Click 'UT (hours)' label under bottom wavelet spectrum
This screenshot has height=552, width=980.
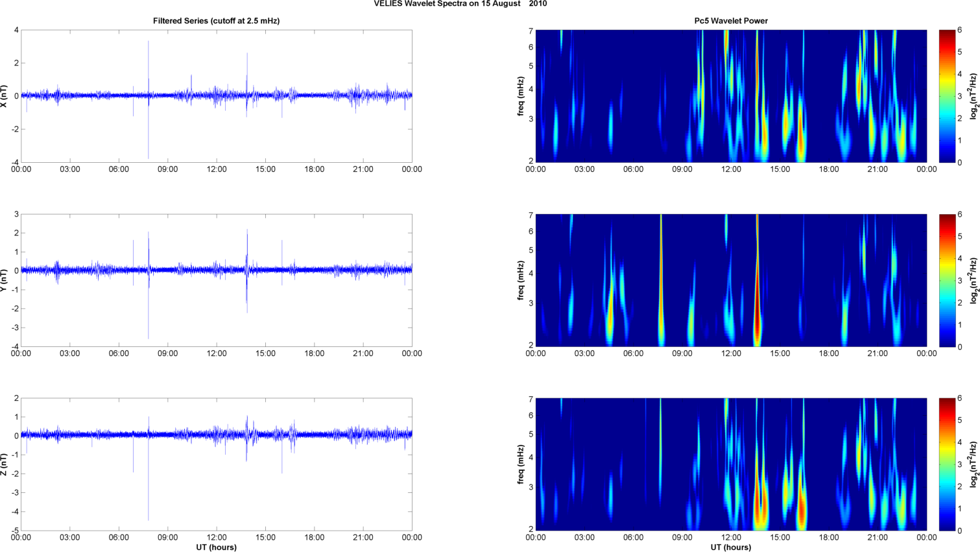click(731, 547)
